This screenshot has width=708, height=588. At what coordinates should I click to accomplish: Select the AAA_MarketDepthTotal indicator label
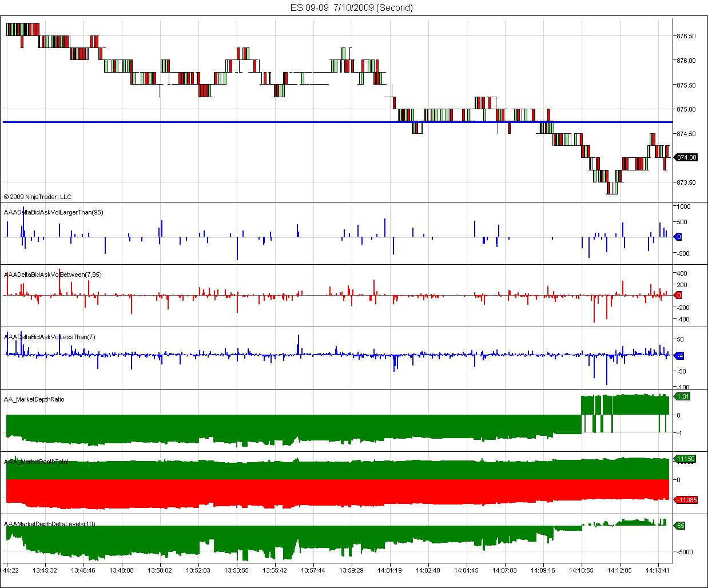coord(37,462)
